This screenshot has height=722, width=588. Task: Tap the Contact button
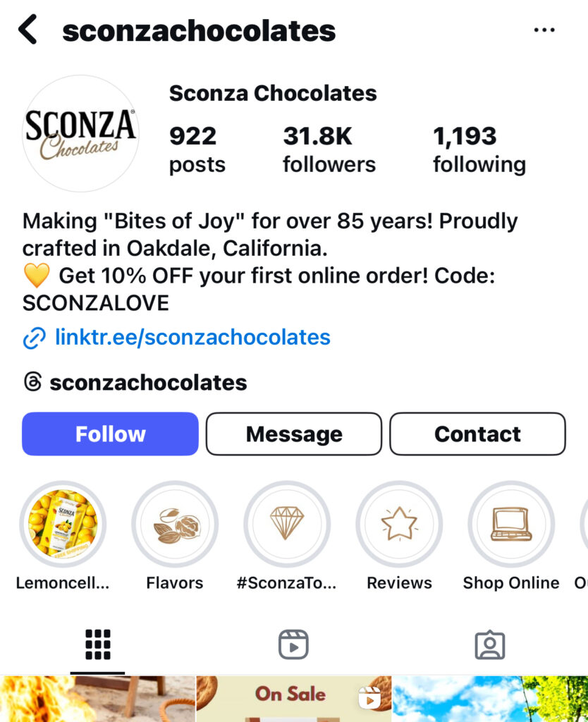tap(477, 434)
